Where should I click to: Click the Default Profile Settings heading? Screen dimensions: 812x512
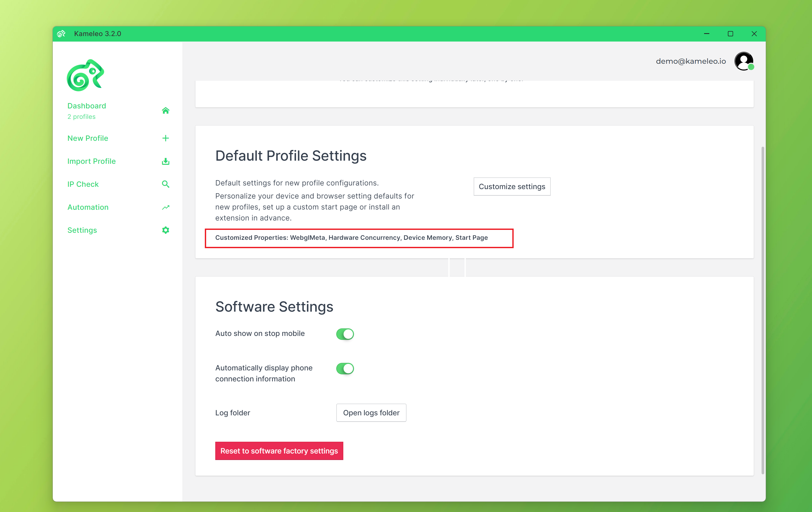291,156
